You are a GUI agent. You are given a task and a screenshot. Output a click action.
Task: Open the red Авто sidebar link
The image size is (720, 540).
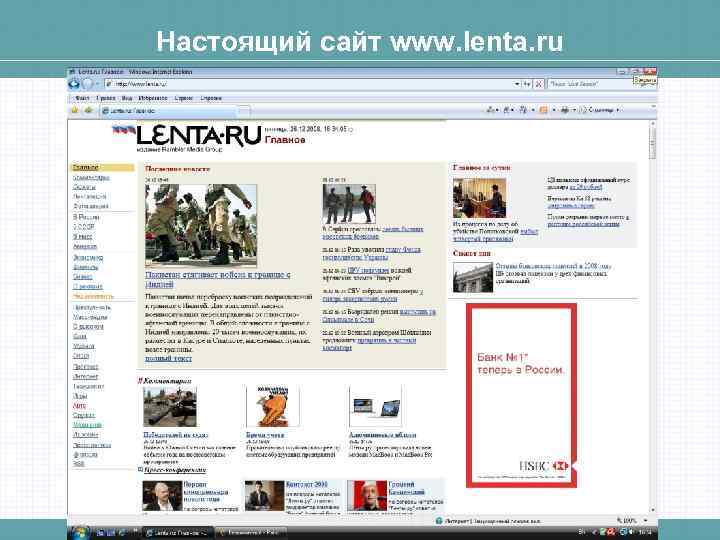79,406
